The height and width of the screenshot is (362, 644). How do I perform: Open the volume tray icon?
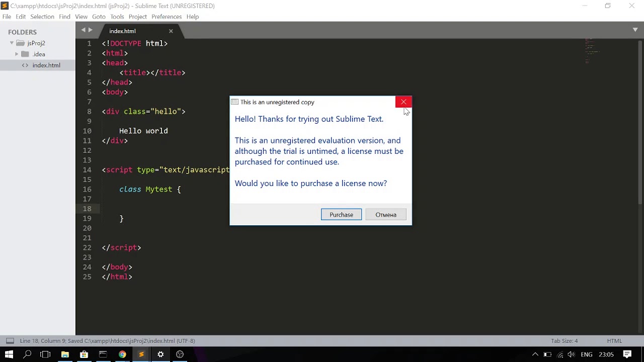572,354
